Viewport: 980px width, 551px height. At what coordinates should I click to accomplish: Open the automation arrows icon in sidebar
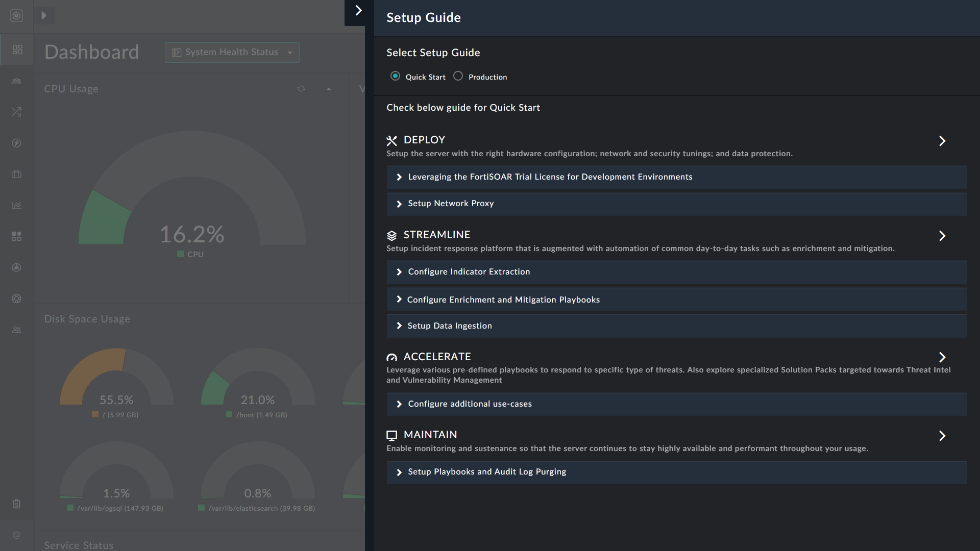17,112
